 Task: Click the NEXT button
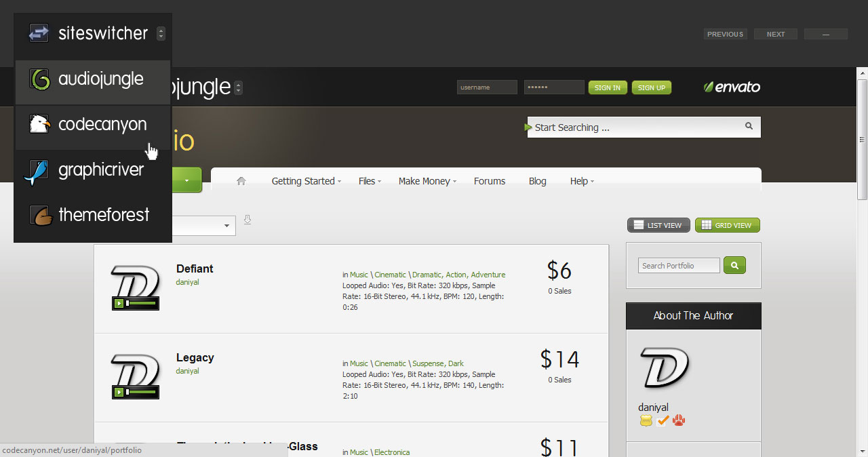click(776, 34)
